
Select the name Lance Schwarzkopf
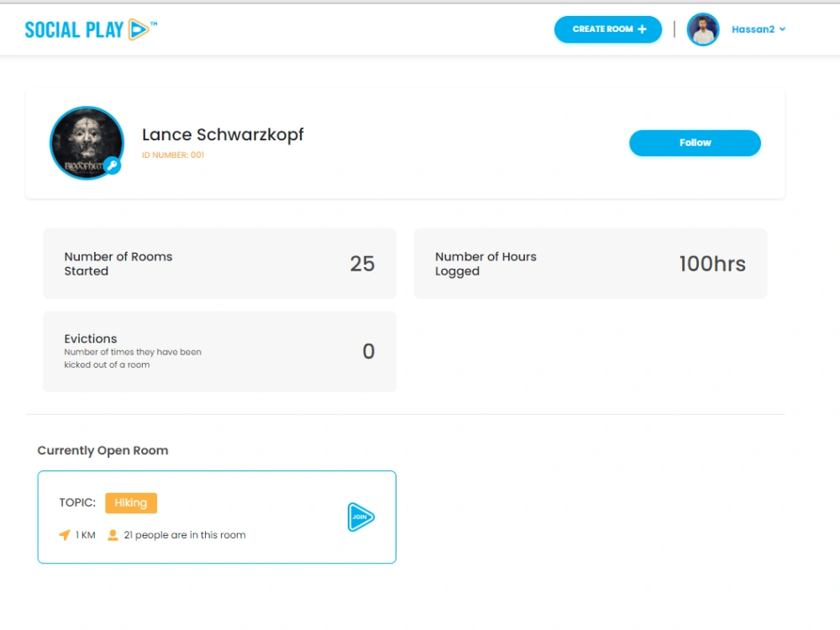click(x=223, y=134)
